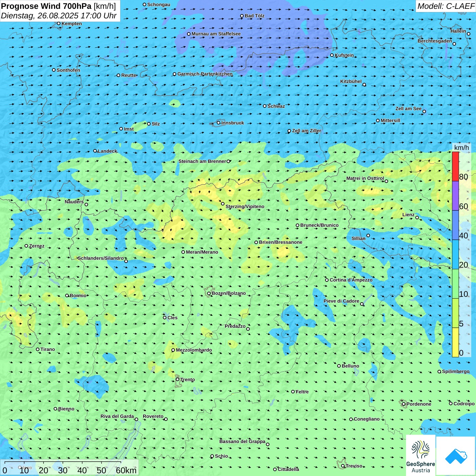
Task: Click the 'Schongau' label
Action: pyautogui.click(x=159, y=4)
